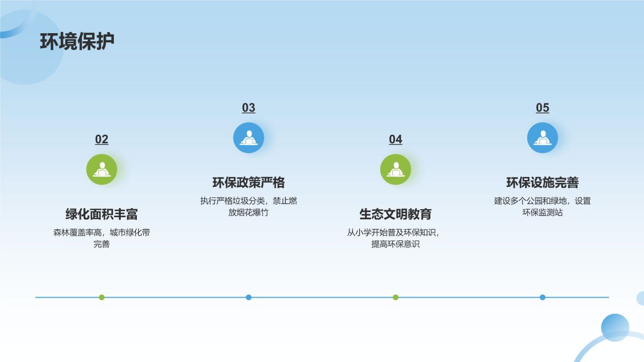Click the green person icon under 02

click(x=102, y=169)
